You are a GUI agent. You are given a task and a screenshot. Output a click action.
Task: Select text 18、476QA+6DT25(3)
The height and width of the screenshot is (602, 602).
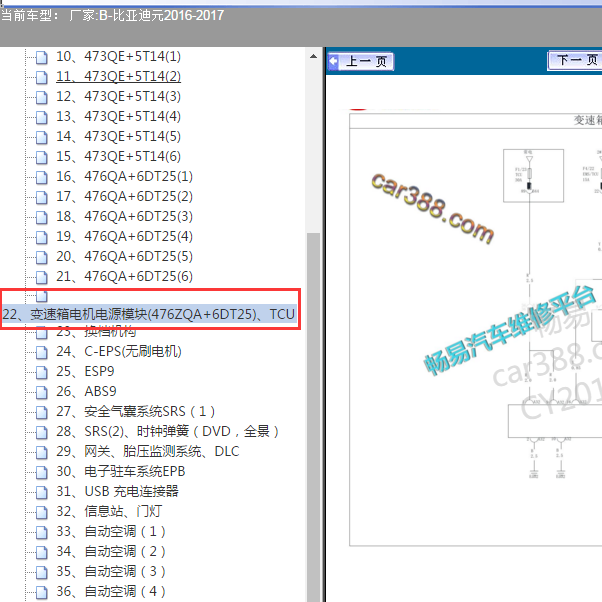click(124, 216)
